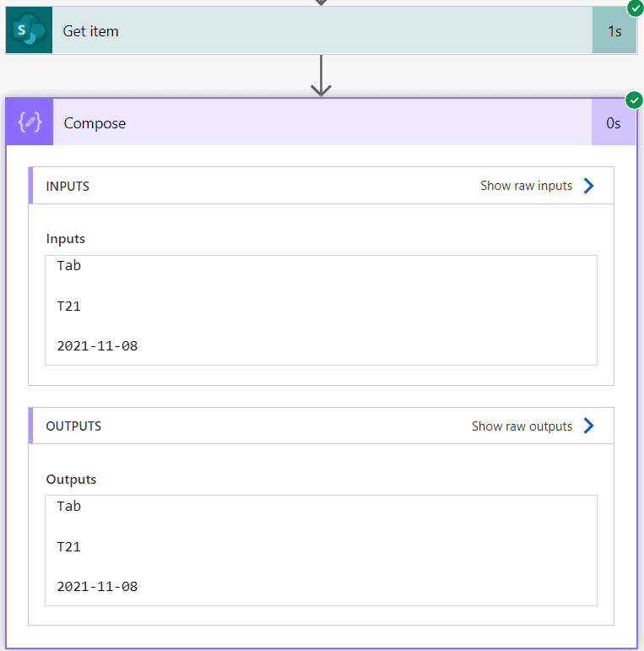Viewport: 644px width, 651px height.
Task: Click '2021-11-08' in the Inputs box
Action: [x=97, y=346]
